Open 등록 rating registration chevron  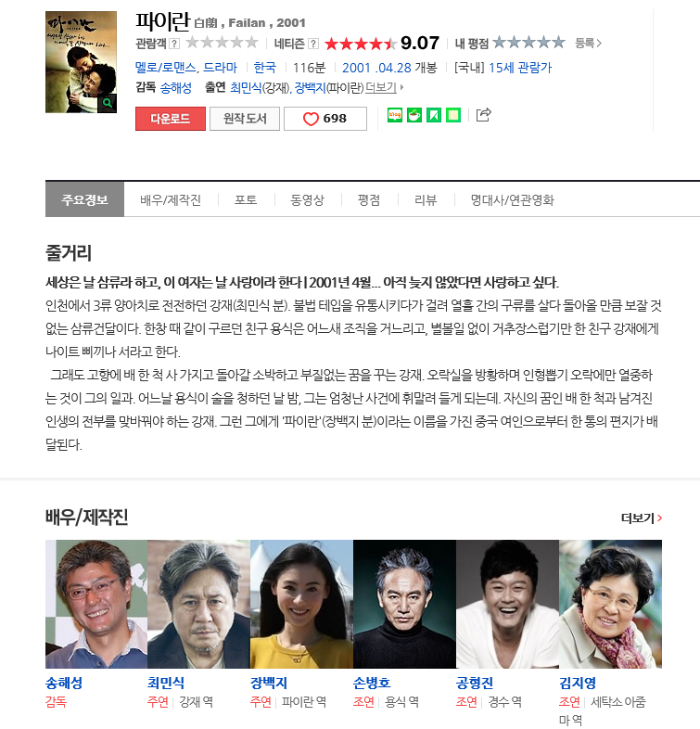pyautogui.click(x=589, y=44)
